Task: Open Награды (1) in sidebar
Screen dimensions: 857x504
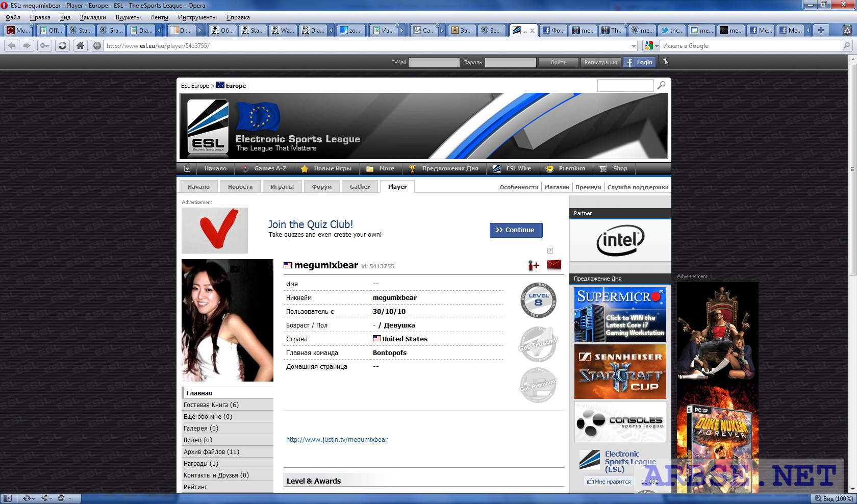Action: (228, 464)
